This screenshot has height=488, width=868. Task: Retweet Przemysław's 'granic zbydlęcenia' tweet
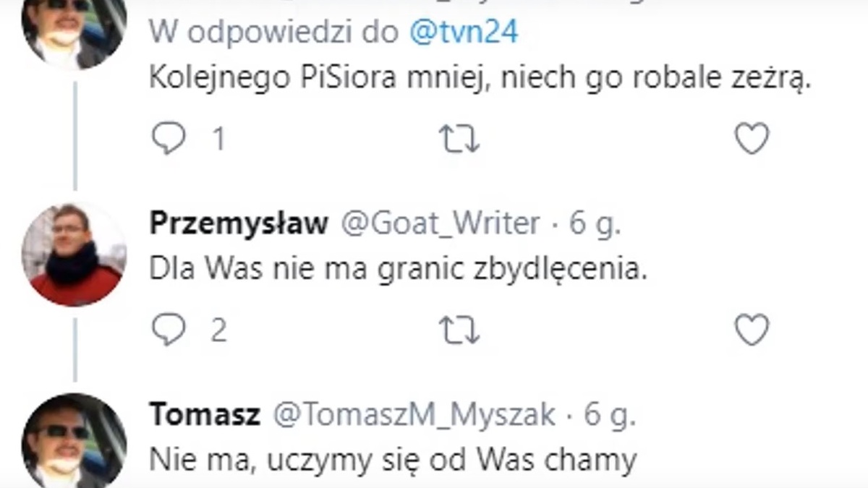tap(459, 330)
